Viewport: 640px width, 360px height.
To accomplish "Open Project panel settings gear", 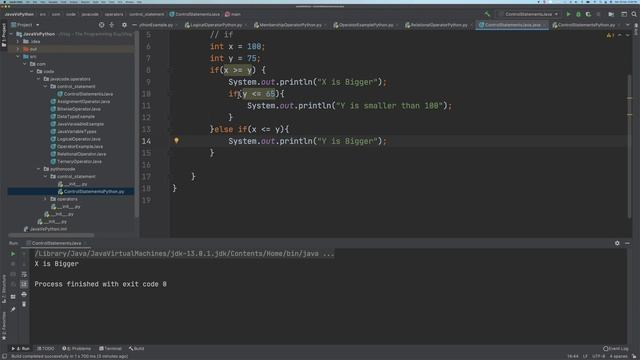I will tap(124, 25).
